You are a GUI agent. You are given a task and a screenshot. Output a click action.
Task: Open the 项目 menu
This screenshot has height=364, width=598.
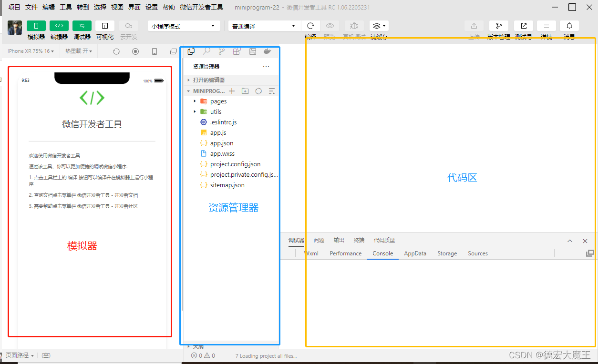[14, 7]
